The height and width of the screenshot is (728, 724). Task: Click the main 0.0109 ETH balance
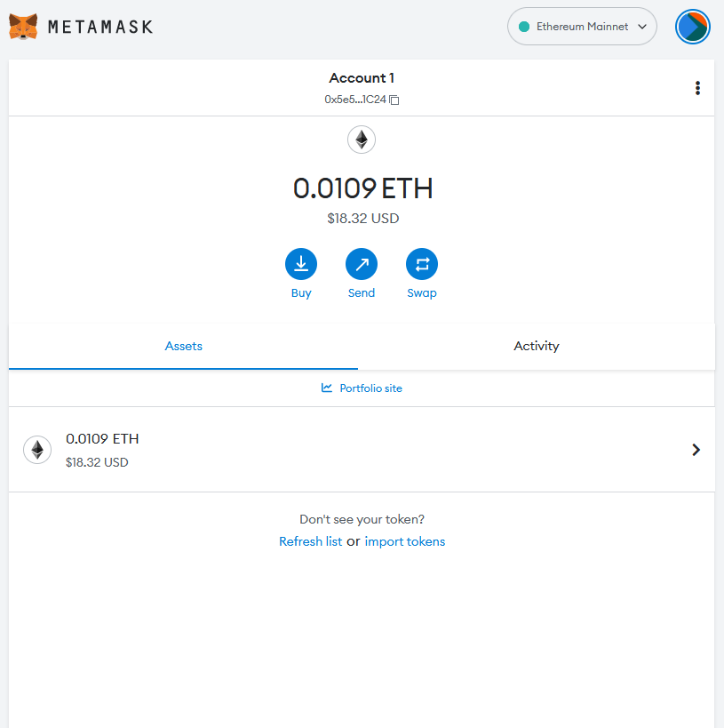tap(363, 188)
